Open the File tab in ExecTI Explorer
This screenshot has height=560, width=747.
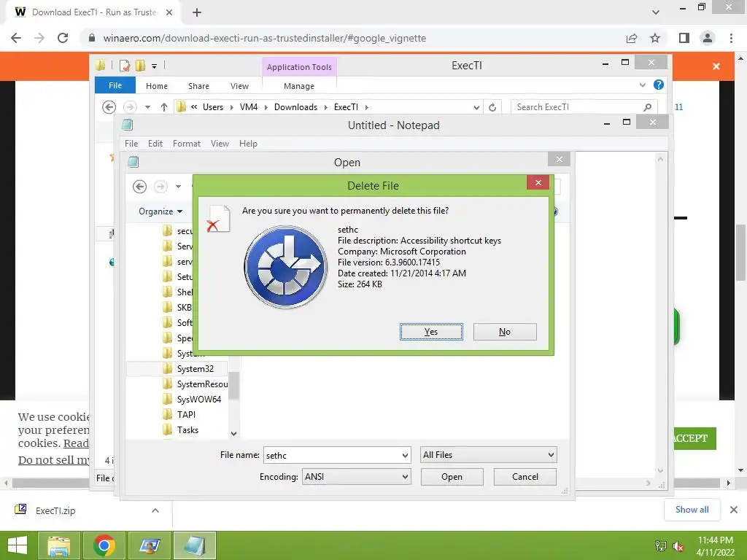point(115,85)
